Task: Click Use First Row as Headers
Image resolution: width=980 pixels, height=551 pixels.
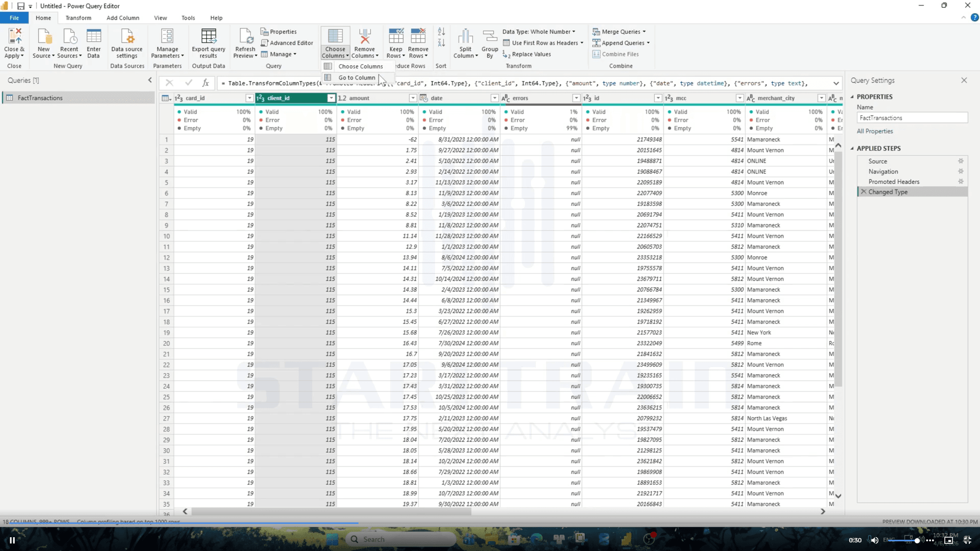Action: pyautogui.click(x=543, y=43)
